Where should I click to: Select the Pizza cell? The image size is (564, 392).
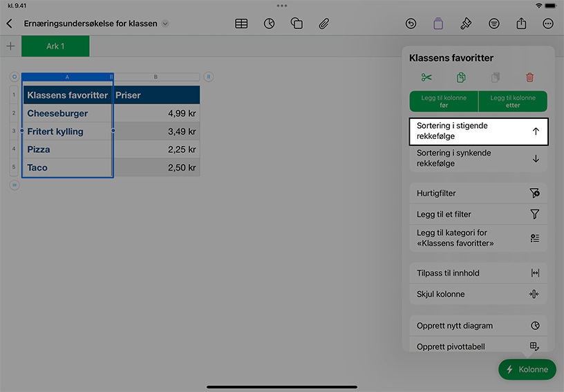coord(67,149)
